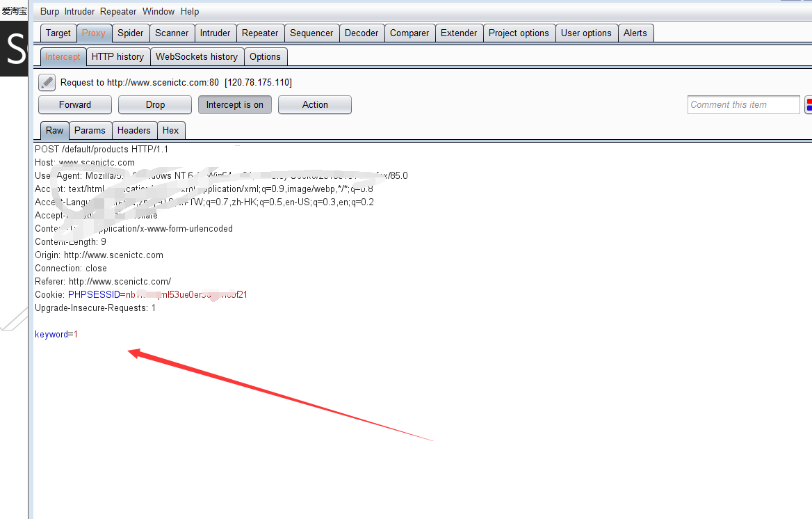
Task: Click the Connection: close header line
Action: pyautogui.click(x=71, y=268)
